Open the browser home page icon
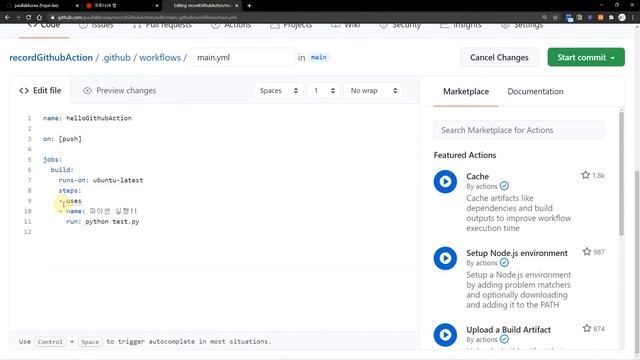Screen dimensions: 640x360 [x=39, y=18]
